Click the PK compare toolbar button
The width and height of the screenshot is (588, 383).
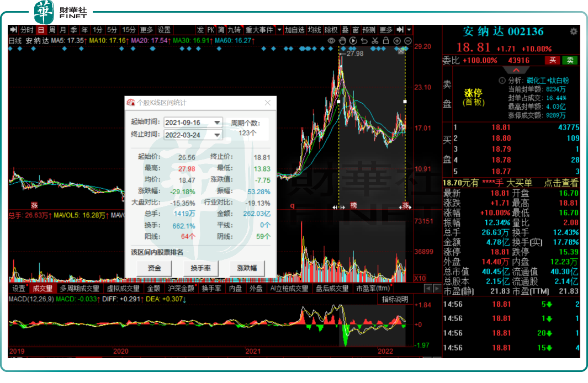(x=211, y=30)
